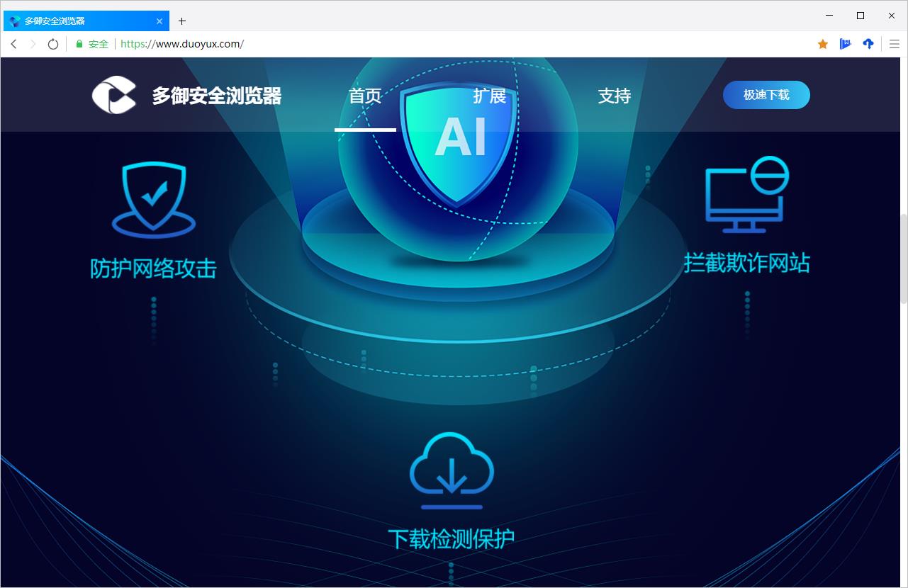Image resolution: width=908 pixels, height=588 pixels.
Task: Click the green security lock icon
Action: coord(78,43)
